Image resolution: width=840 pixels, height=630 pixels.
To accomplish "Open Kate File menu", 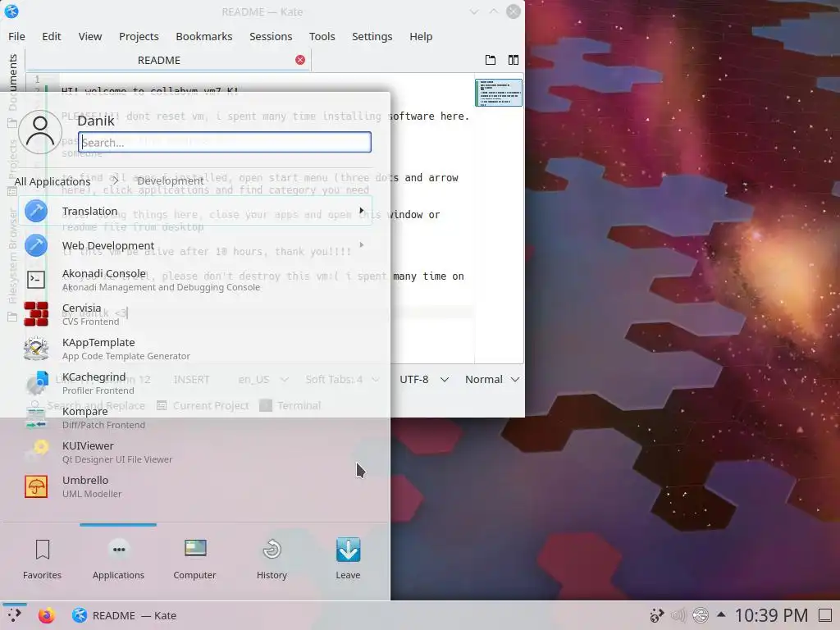I will click(x=16, y=36).
